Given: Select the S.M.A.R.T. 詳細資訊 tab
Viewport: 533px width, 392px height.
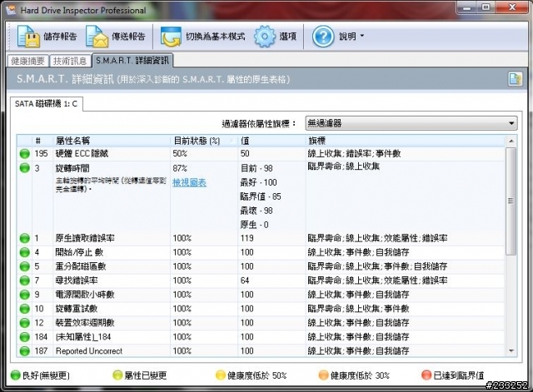Looking at the screenshot, I should tap(132, 61).
